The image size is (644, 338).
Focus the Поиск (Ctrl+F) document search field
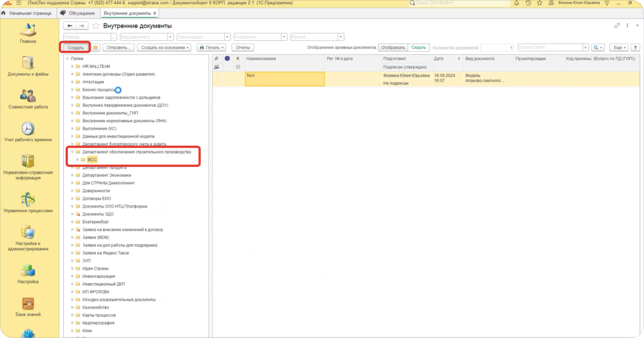click(550, 48)
